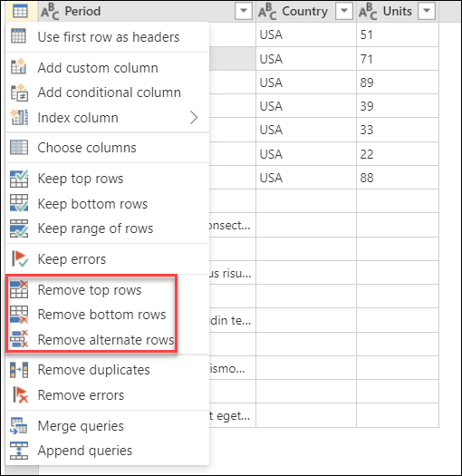The width and height of the screenshot is (462, 476).
Task: Select Append queries menu entry
Action: 108,451
